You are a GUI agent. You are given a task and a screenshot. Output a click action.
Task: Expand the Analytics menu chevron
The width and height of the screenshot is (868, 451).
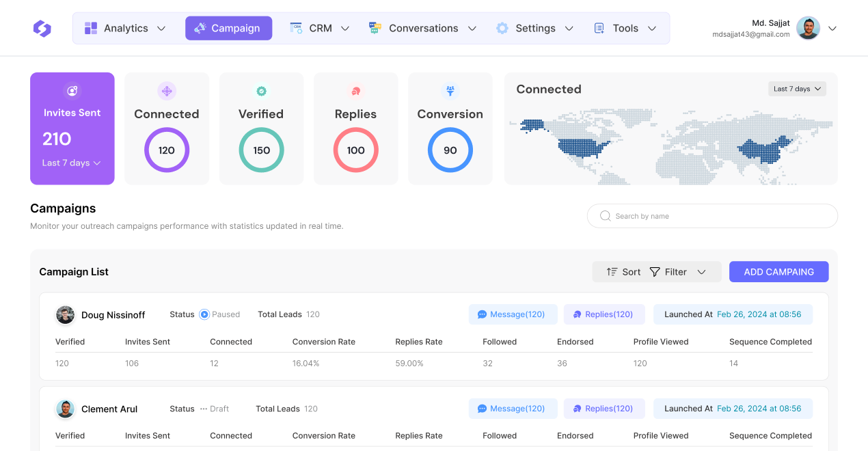tap(161, 28)
